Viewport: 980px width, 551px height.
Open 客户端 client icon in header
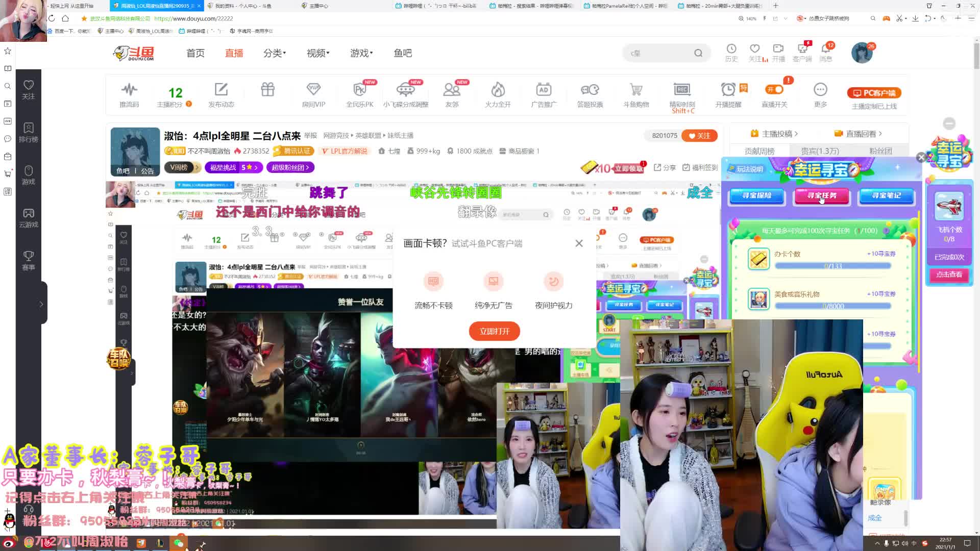(x=802, y=53)
